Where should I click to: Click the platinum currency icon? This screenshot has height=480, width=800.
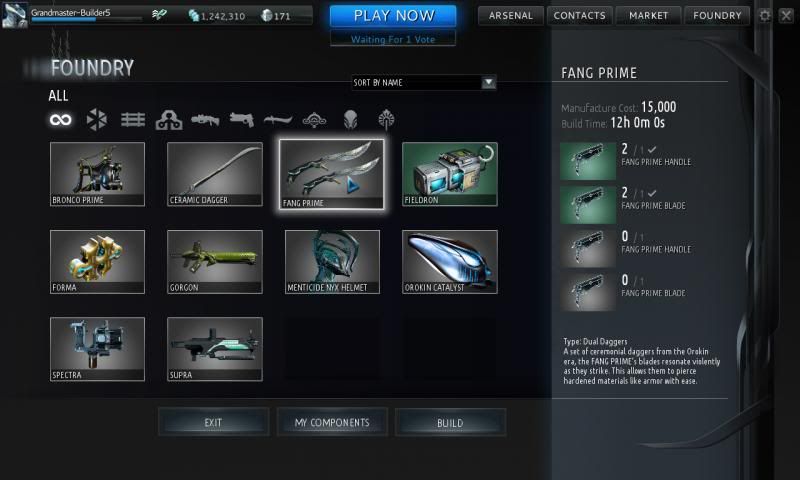[x=266, y=16]
